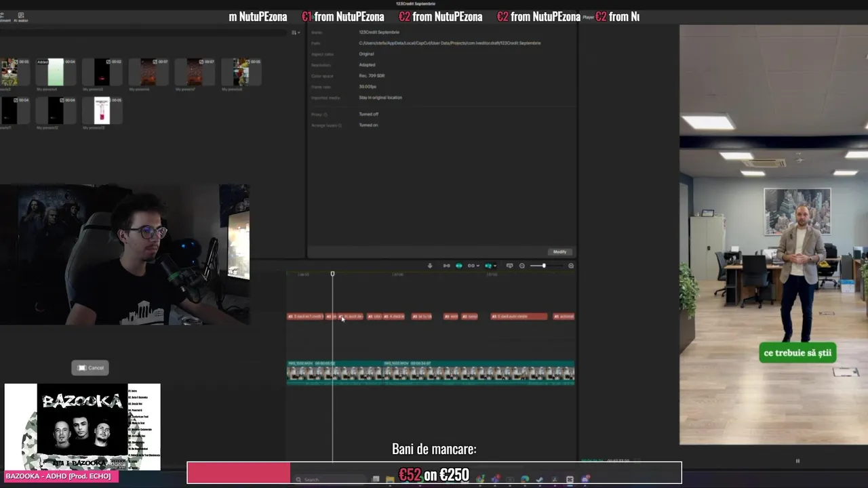Image resolution: width=868 pixels, height=488 pixels.
Task: Switch to the AI avatar tab
Action: point(21,18)
